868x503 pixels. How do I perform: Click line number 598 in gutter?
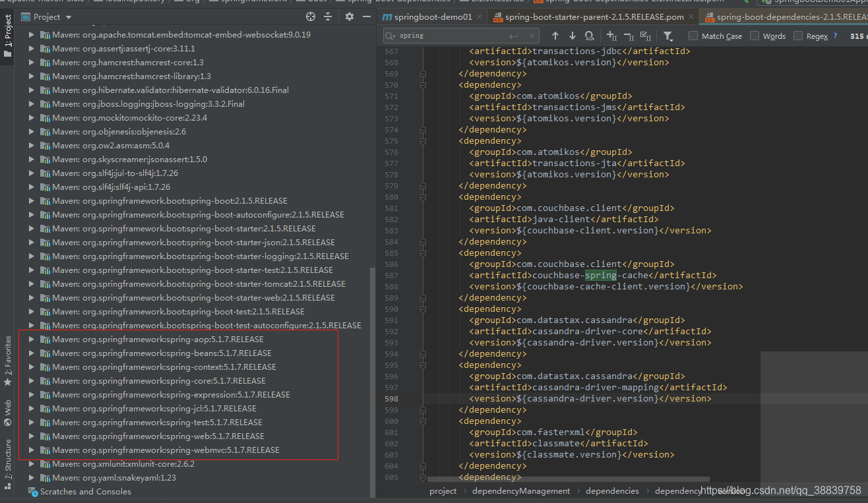390,399
